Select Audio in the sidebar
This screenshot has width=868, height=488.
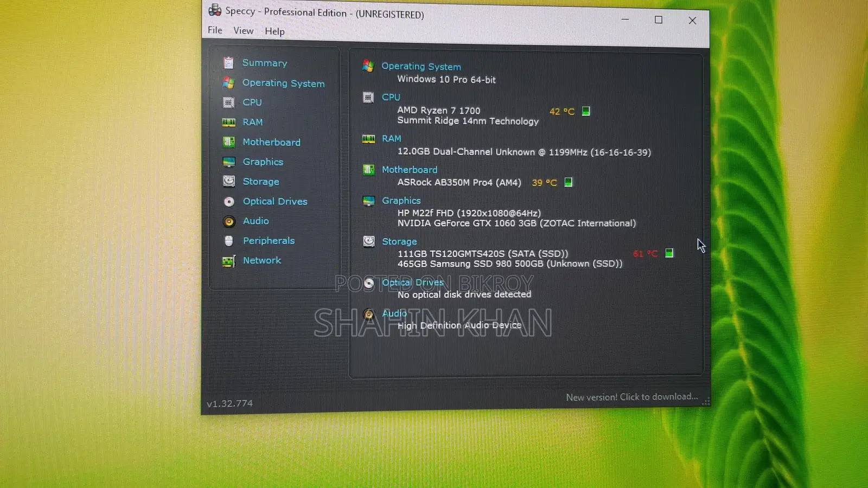point(256,221)
